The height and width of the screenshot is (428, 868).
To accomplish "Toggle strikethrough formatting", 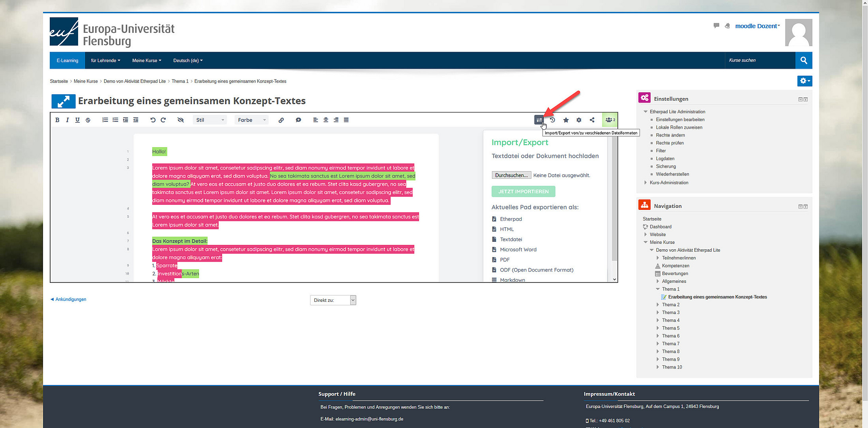I will 88,120.
